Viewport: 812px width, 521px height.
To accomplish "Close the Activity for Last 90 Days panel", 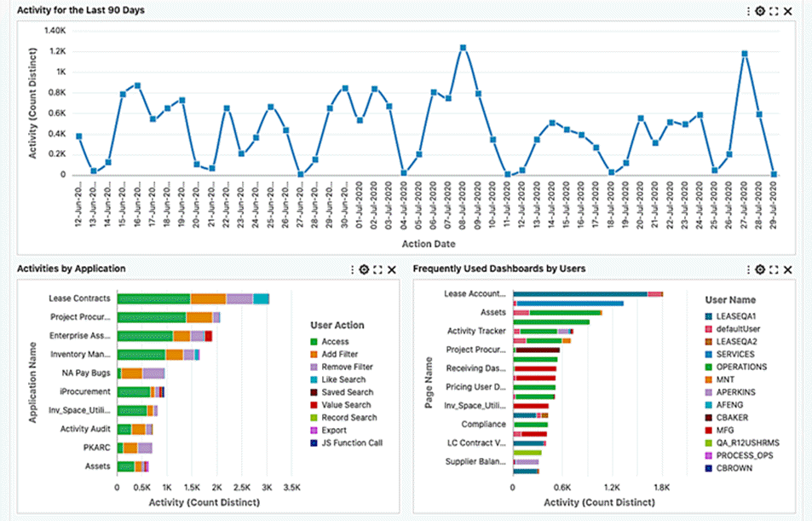I will 787,11.
